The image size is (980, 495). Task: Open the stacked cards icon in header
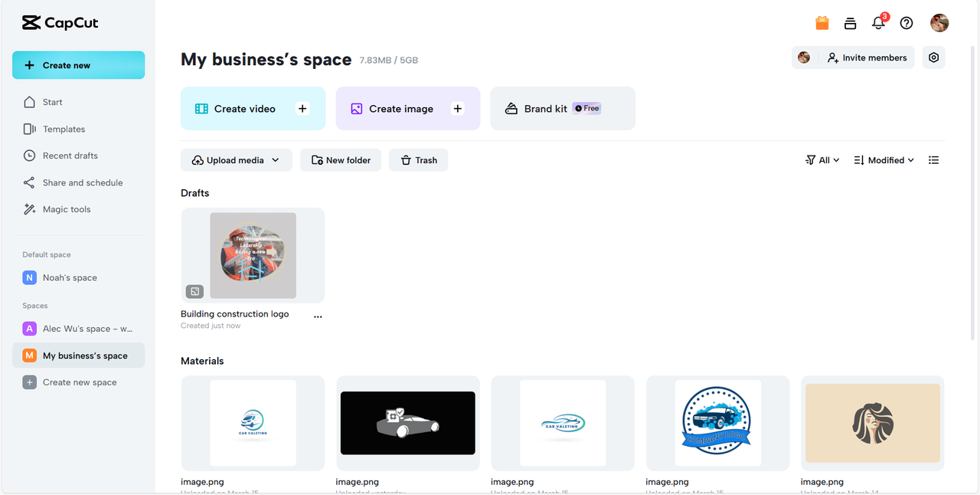850,23
